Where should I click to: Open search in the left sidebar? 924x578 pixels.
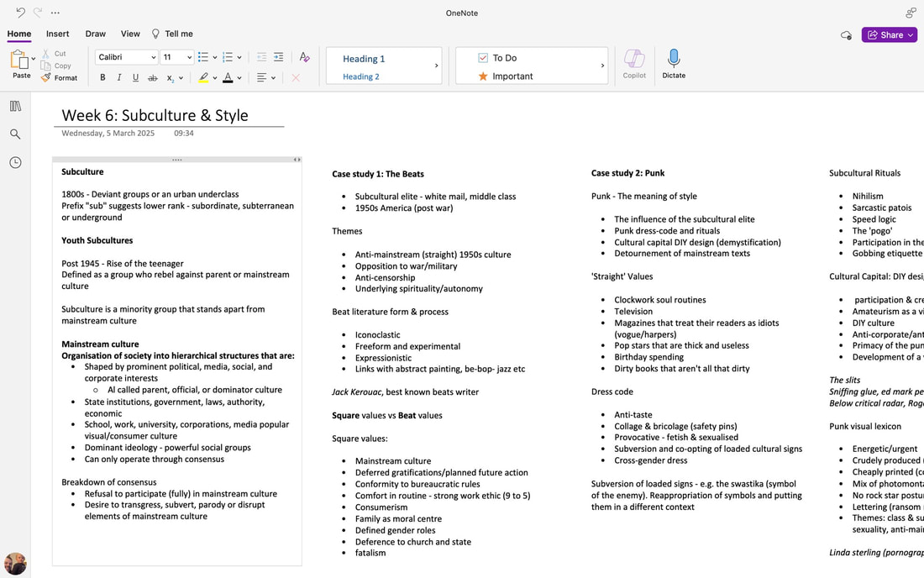[15, 134]
